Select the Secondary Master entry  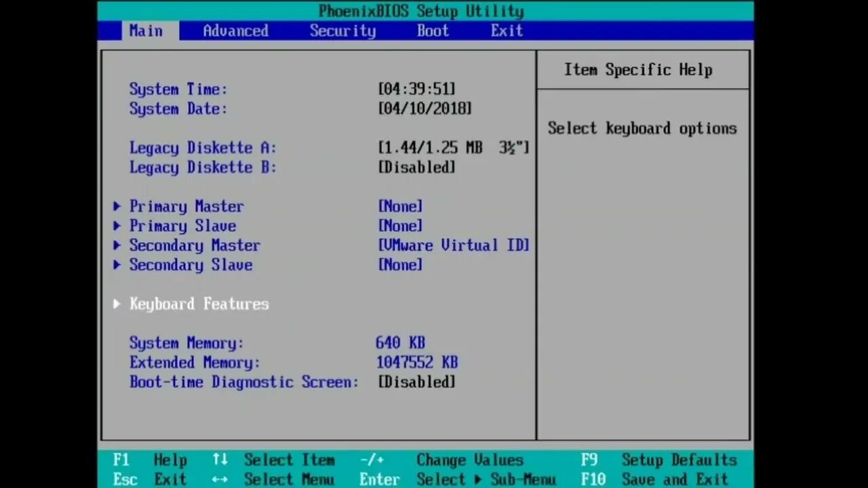[x=195, y=245]
